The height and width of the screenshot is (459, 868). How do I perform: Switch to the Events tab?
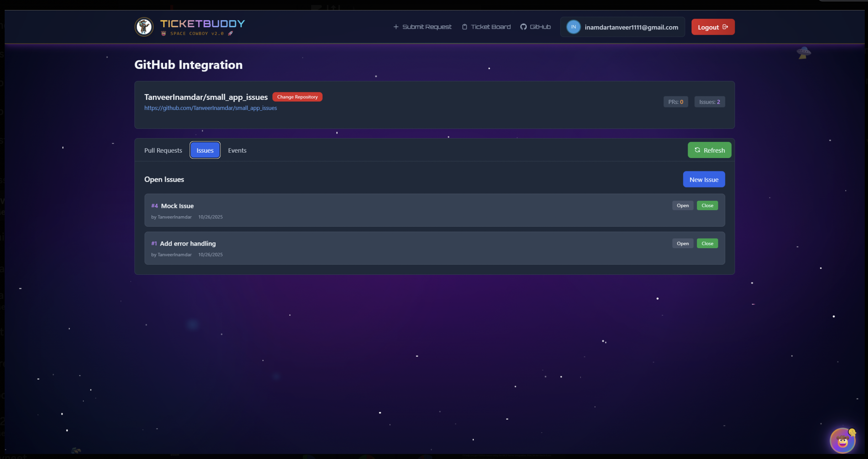[237, 150]
